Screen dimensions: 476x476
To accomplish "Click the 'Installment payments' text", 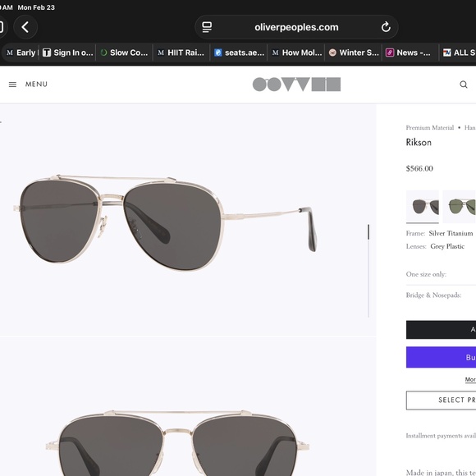I will pos(441,436).
